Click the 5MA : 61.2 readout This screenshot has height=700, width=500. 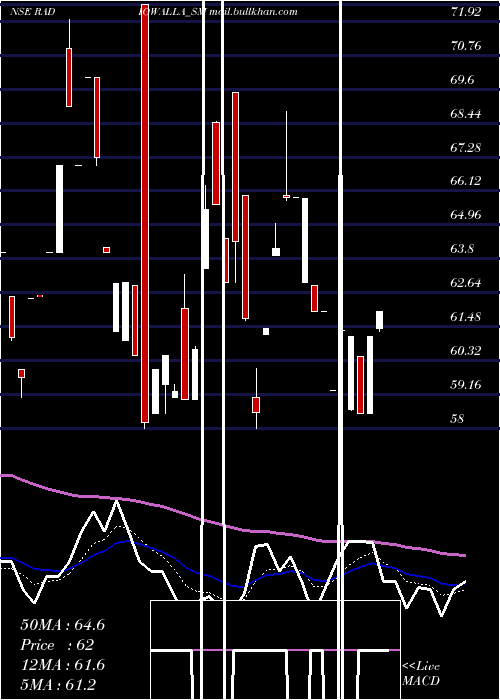(58, 684)
